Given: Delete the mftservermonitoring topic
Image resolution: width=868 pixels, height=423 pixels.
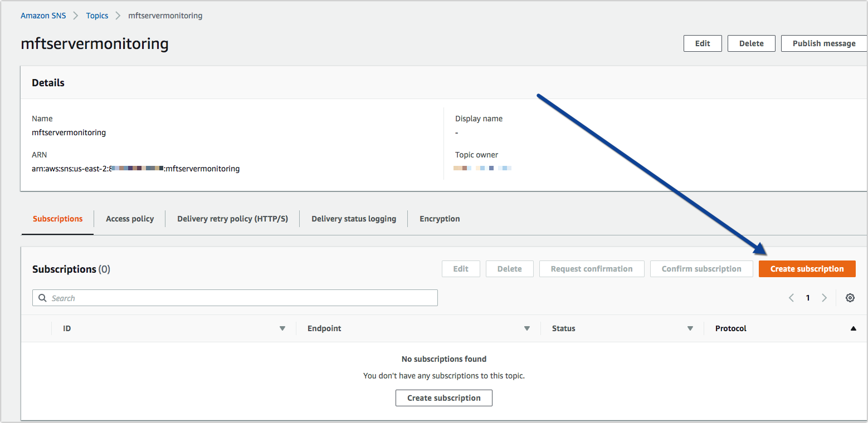Looking at the screenshot, I should point(751,43).
